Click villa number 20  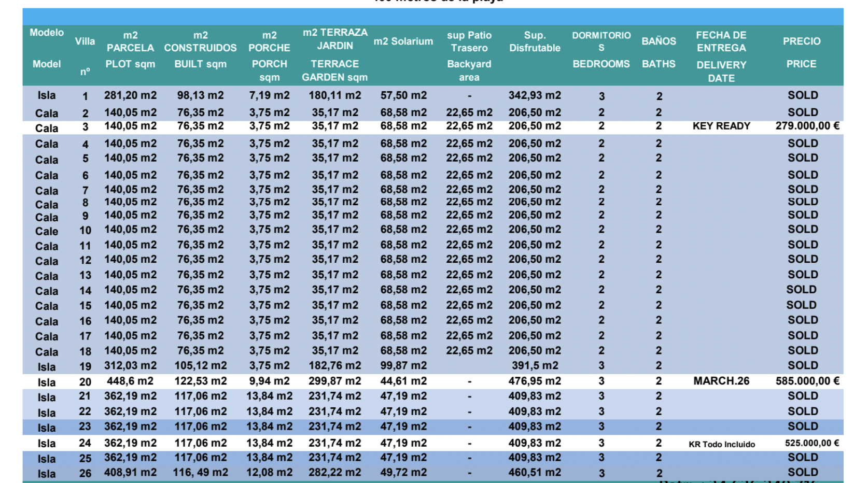click(85, 382)
